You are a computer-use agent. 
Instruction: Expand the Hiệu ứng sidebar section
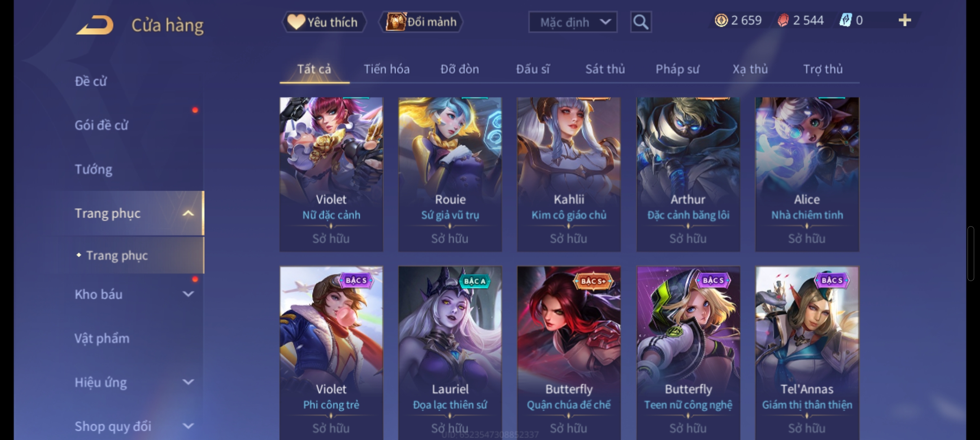click(188, 382)
